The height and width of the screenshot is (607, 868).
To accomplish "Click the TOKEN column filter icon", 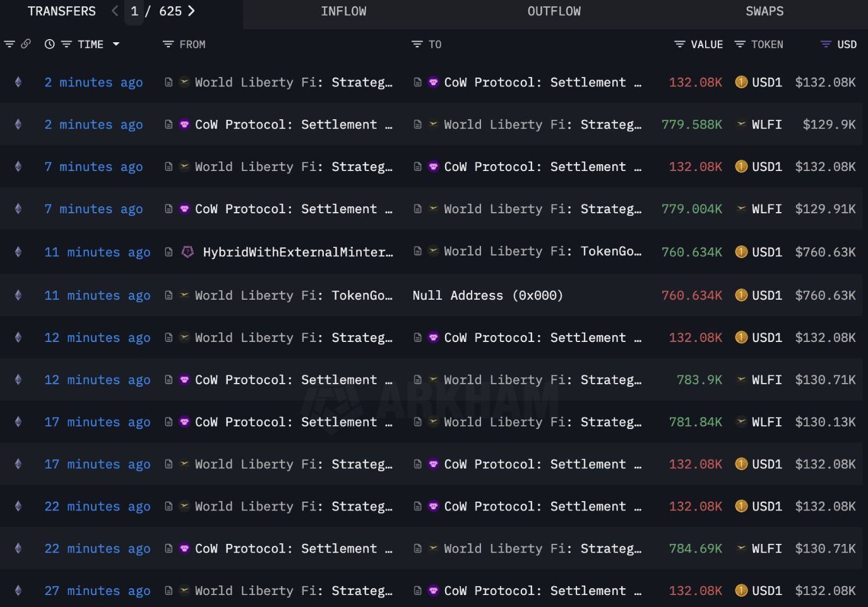I will 740,44.
